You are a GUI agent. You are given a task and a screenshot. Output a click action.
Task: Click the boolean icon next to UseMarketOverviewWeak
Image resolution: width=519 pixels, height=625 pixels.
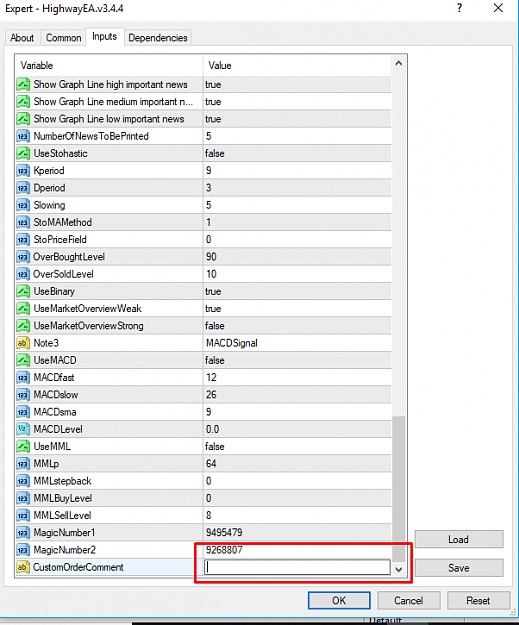(x=23, y=309)
